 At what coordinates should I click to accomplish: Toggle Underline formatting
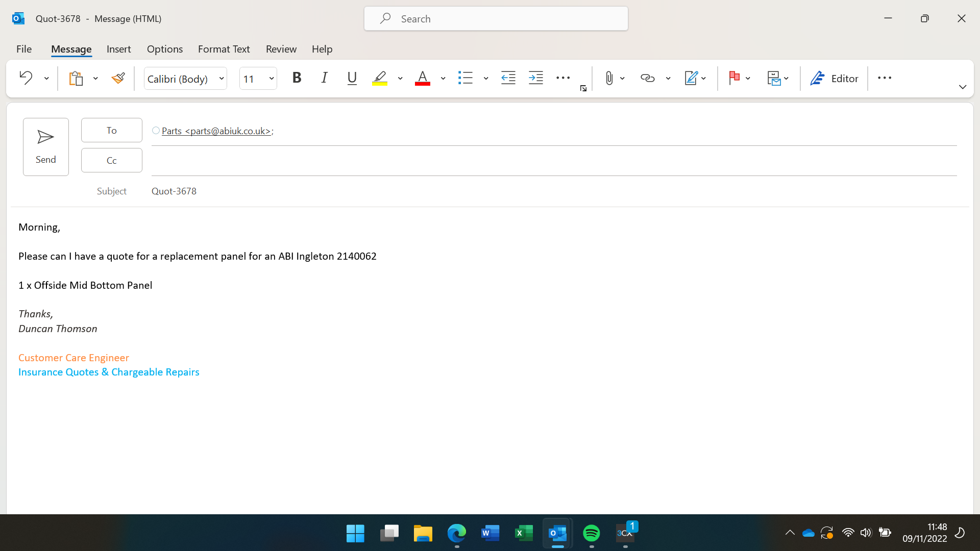352,78
